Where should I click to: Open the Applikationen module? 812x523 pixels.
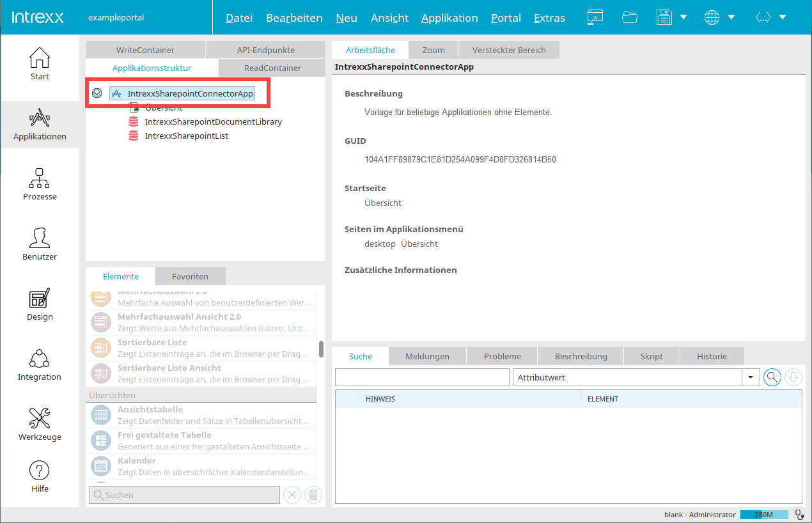pyautogui.click(x=40, y=124)
